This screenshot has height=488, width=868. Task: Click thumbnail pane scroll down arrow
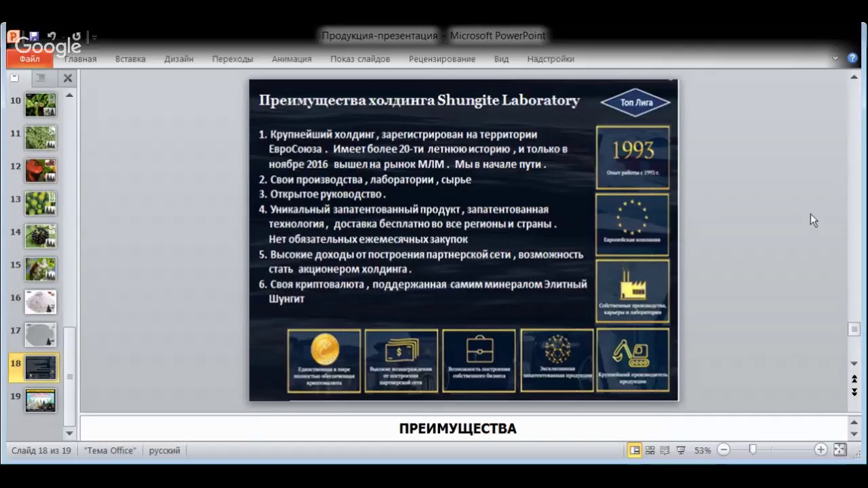point(69,432)
